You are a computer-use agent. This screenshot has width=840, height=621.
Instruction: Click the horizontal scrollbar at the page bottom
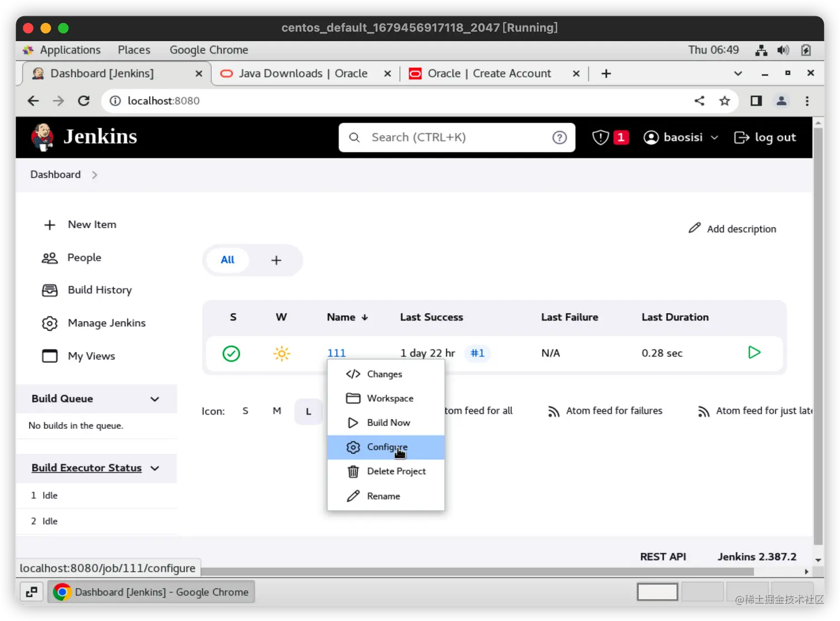coord(478,572)
